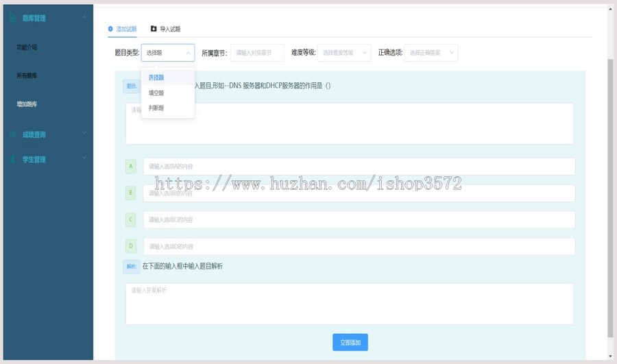
Task: Focus the question text area
Action: point(350,123)
